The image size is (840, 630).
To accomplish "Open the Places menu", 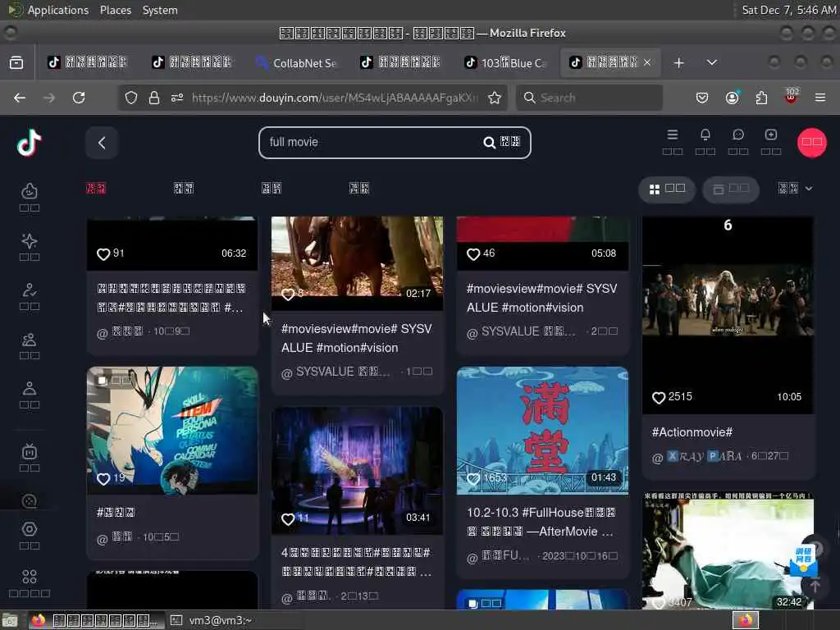I will [x=115, y=10].
